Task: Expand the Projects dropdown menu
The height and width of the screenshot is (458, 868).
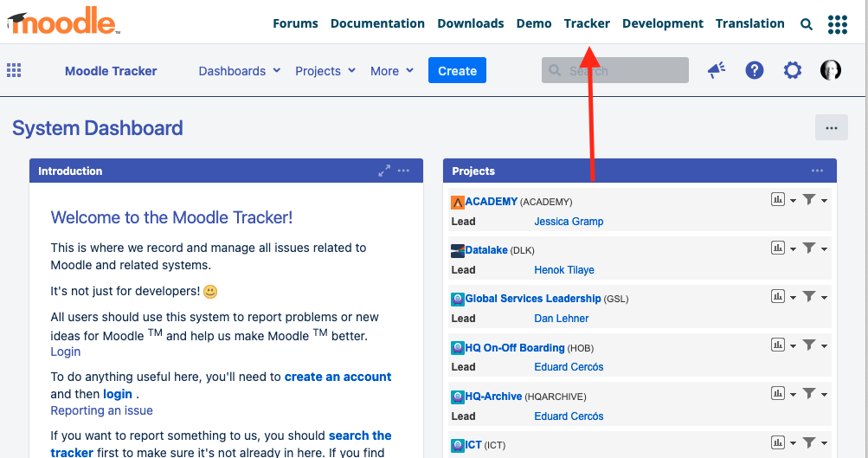Action: tap(325, 71)
